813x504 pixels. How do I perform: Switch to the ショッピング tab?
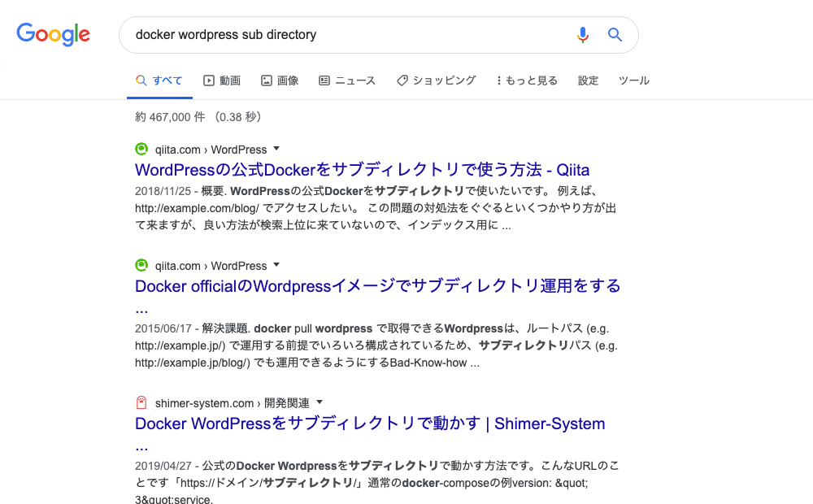[x=436, y=80]
